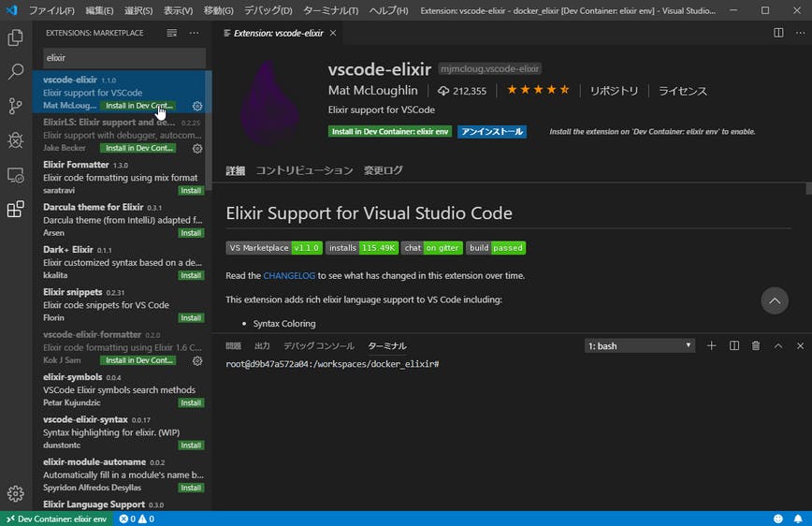
Task: Switch to the 問題 problems panel tab
Action: 234,345
